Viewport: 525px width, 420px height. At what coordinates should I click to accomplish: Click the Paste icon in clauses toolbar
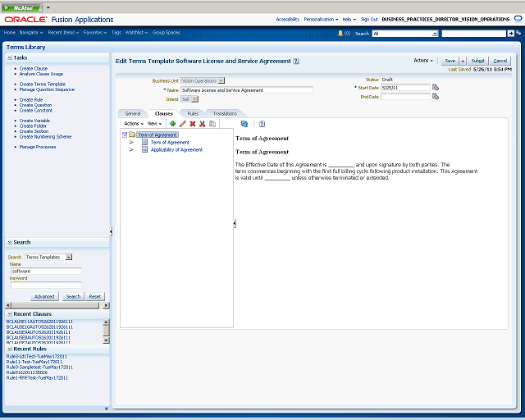pyautogui.click(x=212, y=124)
